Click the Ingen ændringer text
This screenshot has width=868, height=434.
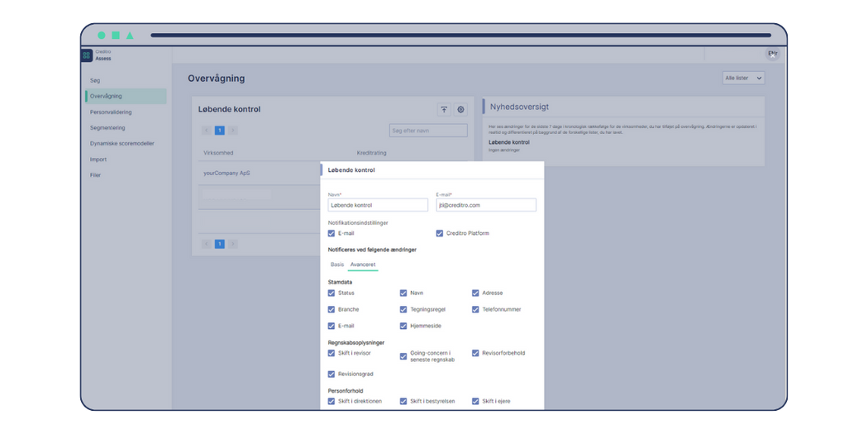pyautogui.click(x=504, y=150)
